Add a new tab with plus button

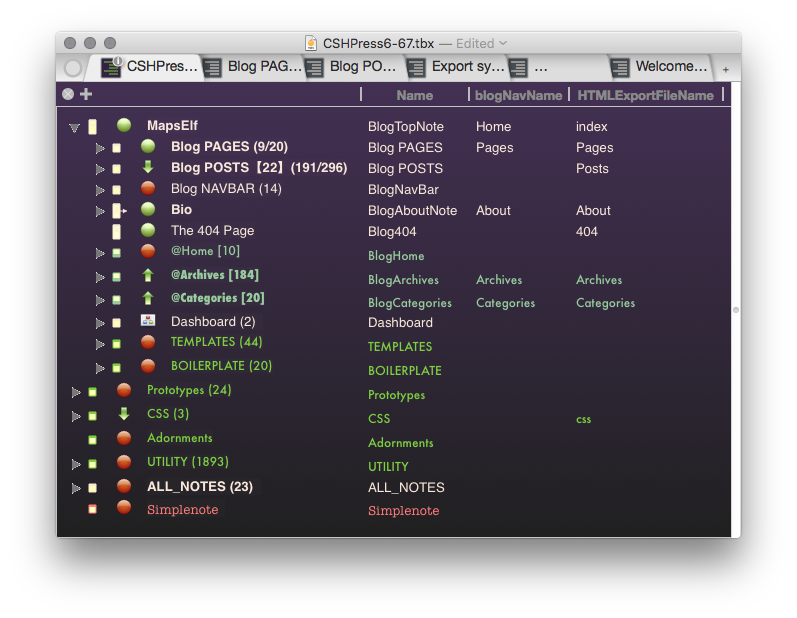[726, 69]
